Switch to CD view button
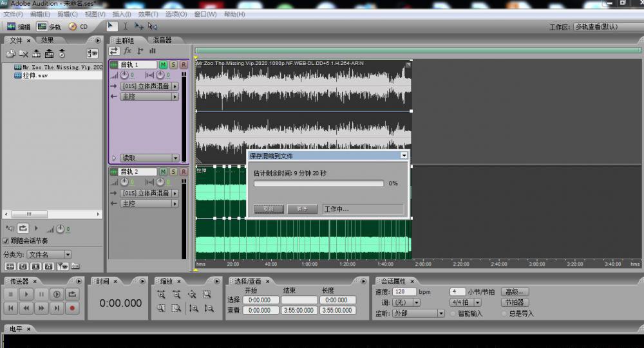This screenshot has width=644, height=348. click(79, 26)
